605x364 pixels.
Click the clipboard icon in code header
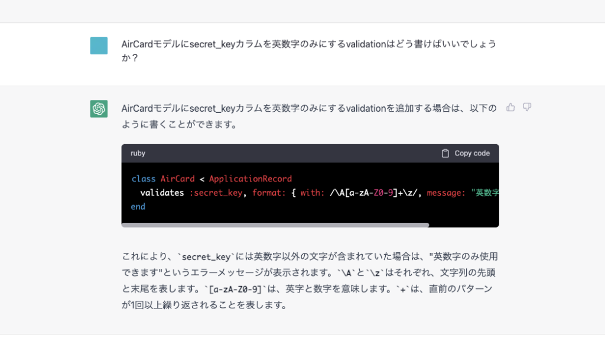[x=445, y=153]
